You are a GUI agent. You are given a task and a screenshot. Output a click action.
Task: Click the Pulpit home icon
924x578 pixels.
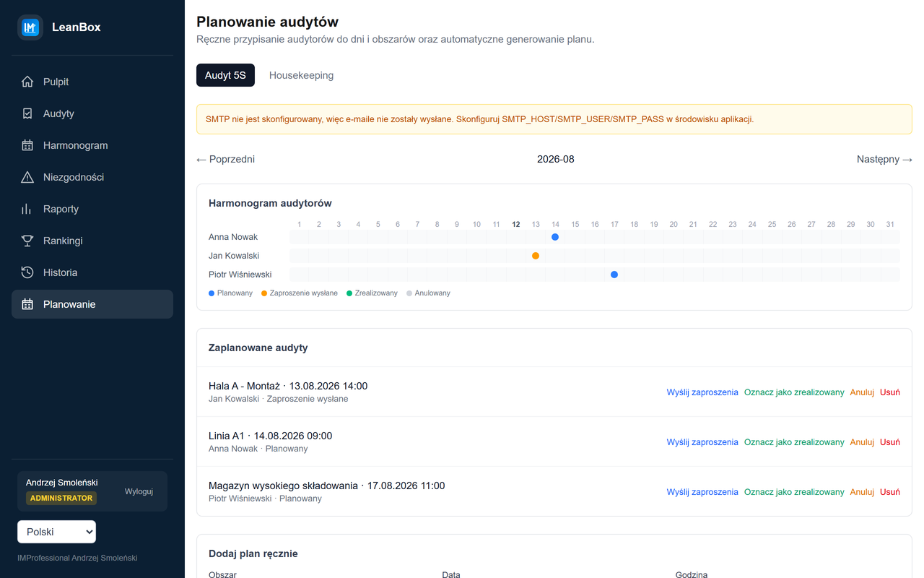click(x=27, y=82)
